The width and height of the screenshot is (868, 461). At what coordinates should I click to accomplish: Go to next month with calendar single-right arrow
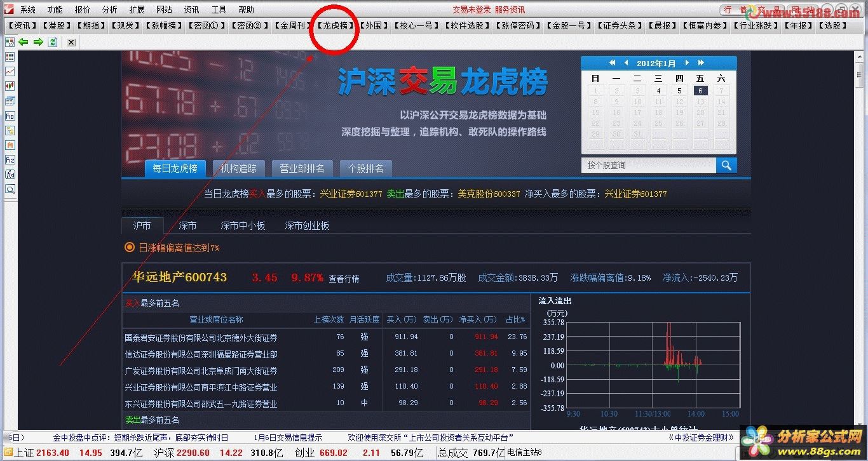point(687,63)
